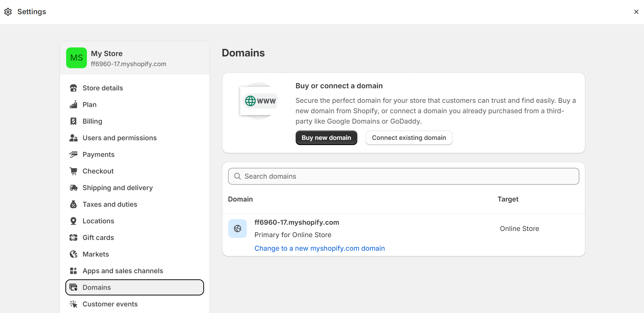Click the Buy new domain button
Viewport: 644px width, 313px height.
[326, 138]
